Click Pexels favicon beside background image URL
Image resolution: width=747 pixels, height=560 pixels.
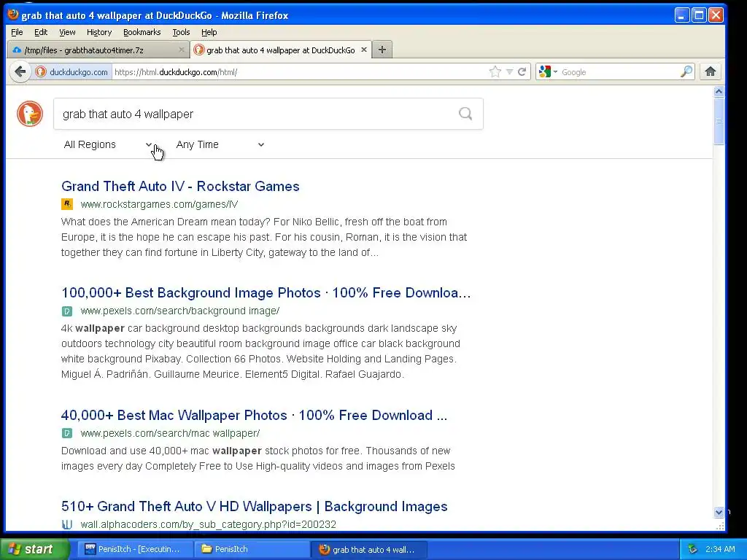(66, 311)
